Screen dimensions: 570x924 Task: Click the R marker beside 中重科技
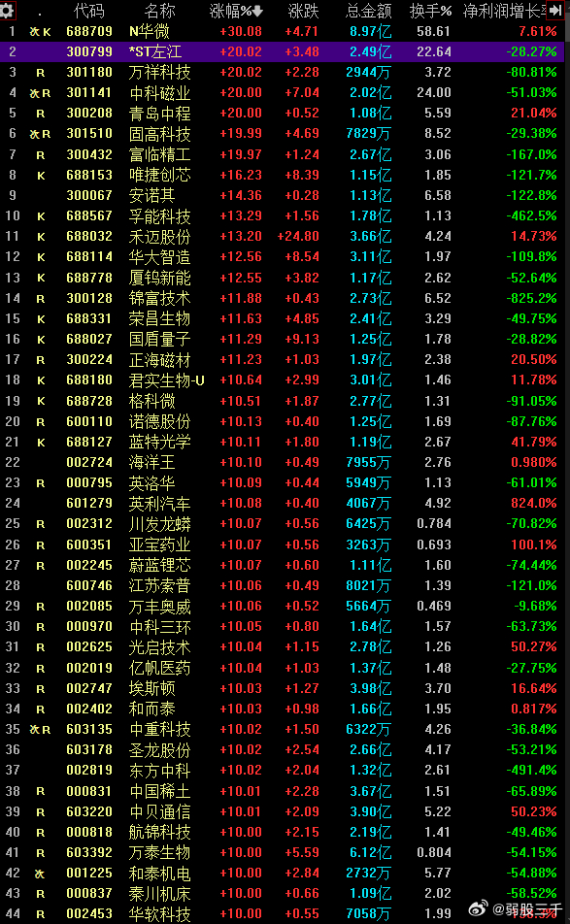(x=46, y=730)
